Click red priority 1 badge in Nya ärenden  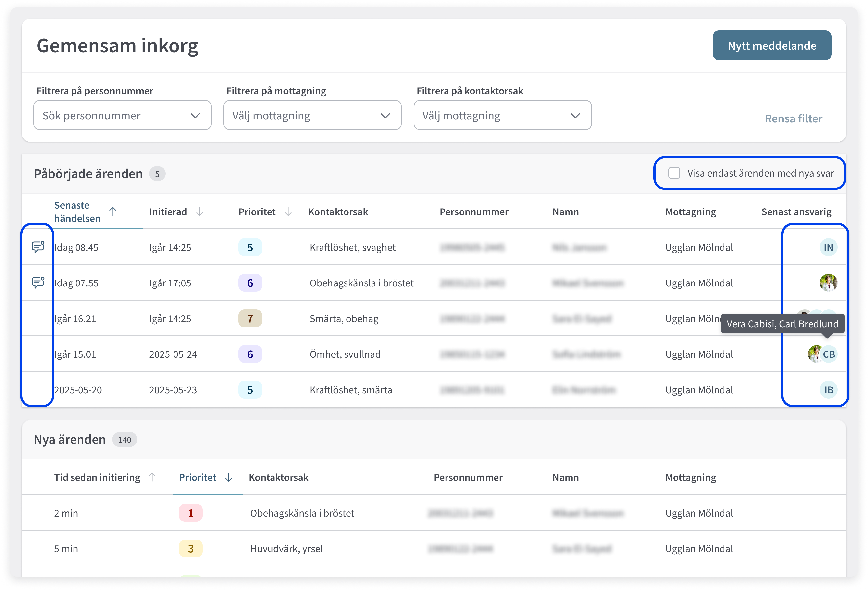pos(191,513)
